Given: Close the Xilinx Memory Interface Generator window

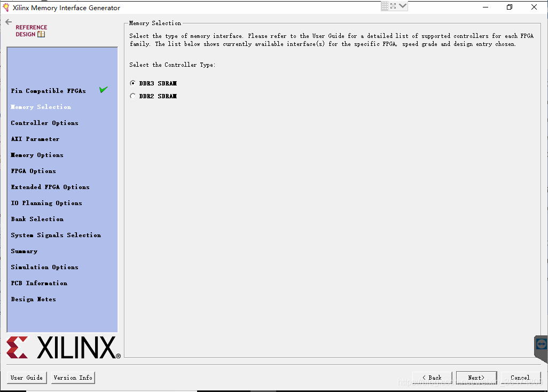Looking at the screenshot, I should 534,7.
